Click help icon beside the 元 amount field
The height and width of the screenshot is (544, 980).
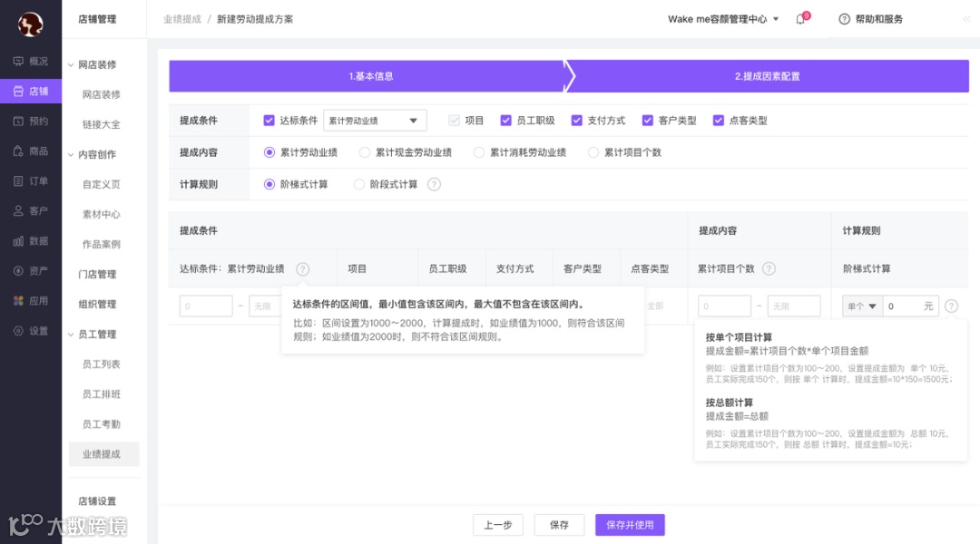click(951, 306)
